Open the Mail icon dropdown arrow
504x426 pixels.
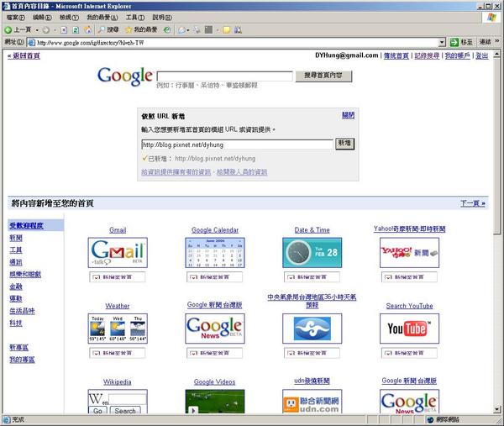pyautogui.click(x=188, y=30)
